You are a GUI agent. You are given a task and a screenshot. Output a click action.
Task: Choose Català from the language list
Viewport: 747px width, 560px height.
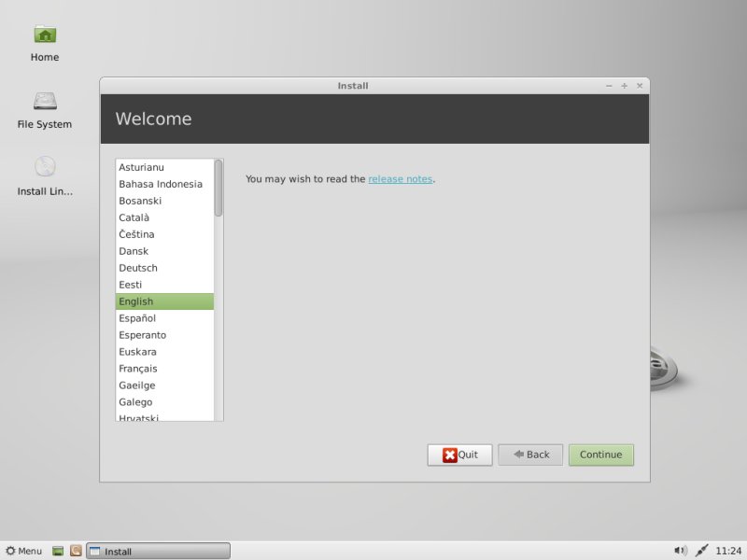pyautogui.click(x=164, y=217)
